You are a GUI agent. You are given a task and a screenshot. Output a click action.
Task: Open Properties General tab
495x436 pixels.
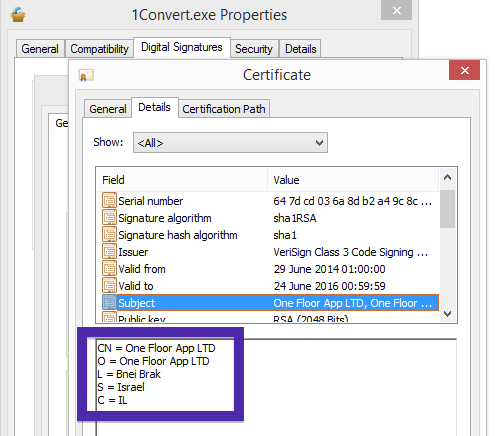(x=40, y=49)
